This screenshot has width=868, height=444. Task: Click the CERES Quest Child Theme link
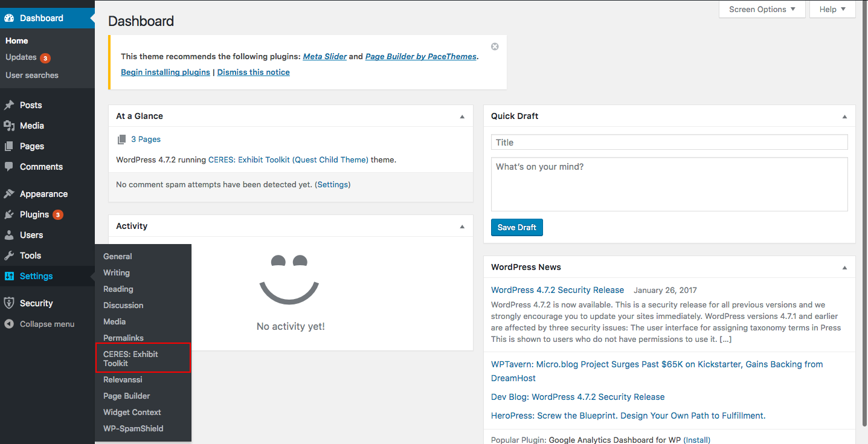pos(288,160)
